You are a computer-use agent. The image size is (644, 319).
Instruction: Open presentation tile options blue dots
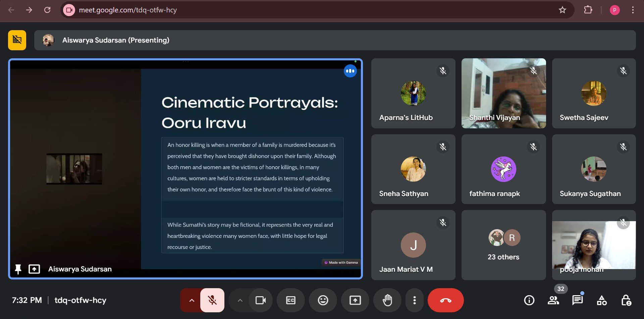[350, 71]
